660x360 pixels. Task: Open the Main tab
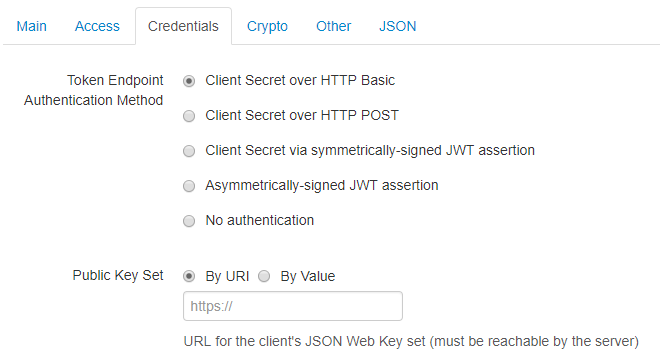point(32,26)
